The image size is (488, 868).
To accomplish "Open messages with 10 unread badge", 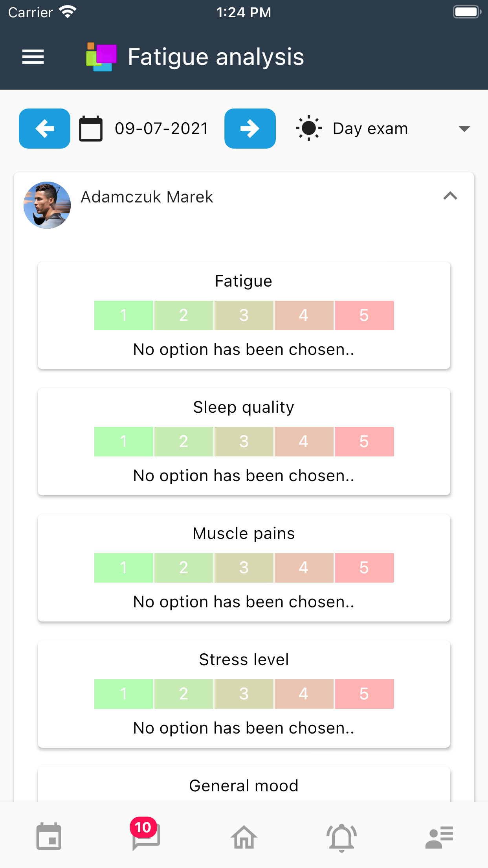I will [x=146, y=834].
